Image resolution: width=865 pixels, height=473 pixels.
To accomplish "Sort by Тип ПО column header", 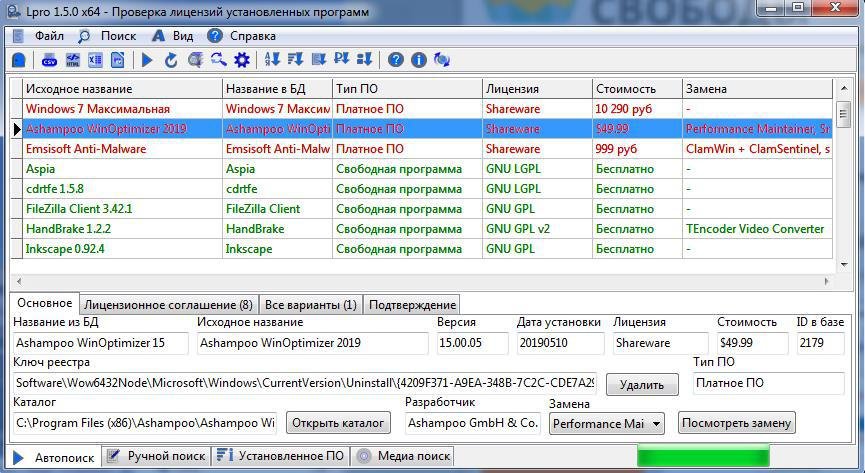I will (x=408, y=89).
